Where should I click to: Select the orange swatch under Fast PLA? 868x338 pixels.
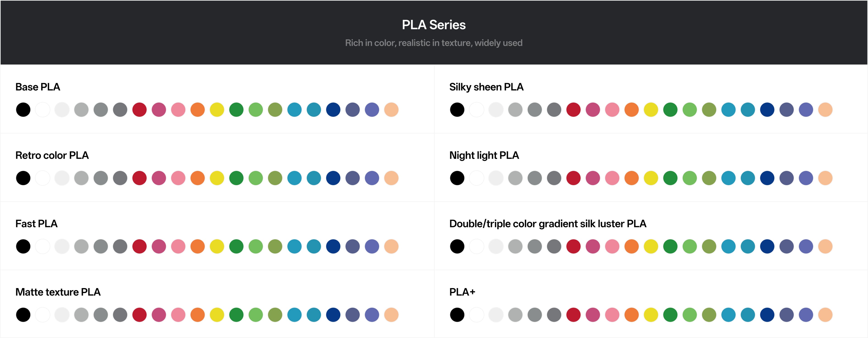click(x=198, y=246)
